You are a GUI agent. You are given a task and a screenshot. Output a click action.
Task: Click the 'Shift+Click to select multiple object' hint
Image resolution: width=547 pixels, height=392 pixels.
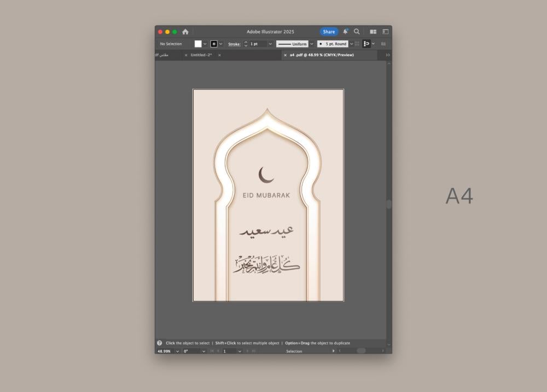point(247,343)
